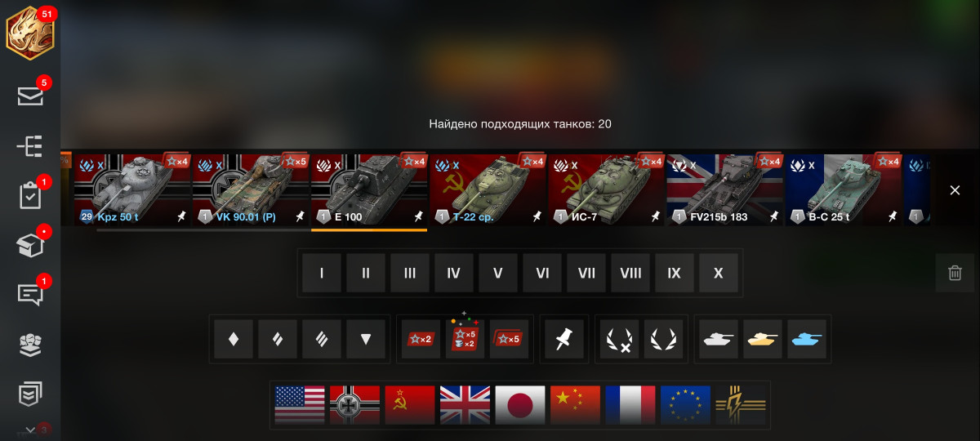
Task: Clear filters with the trash bin icon
Action: click(x=955, y=273)
